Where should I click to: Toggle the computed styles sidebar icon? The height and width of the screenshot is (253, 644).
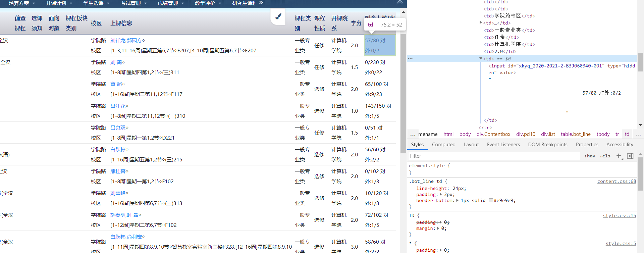pos(630,156)
